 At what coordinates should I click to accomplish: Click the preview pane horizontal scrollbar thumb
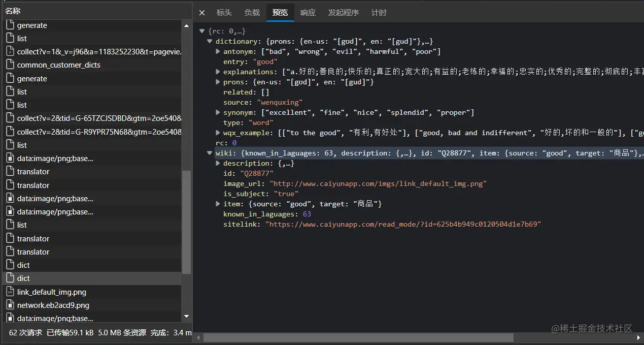point(358,337)
